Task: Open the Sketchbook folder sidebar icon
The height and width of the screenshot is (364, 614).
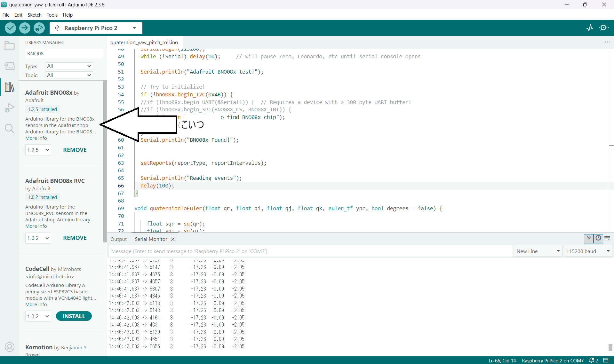Action: point(10,46)
